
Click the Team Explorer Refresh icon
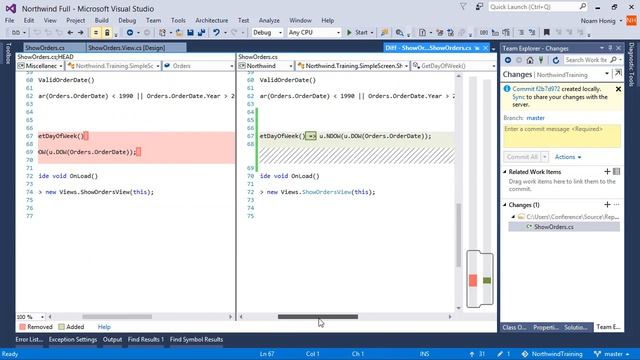tap(556, 60)
